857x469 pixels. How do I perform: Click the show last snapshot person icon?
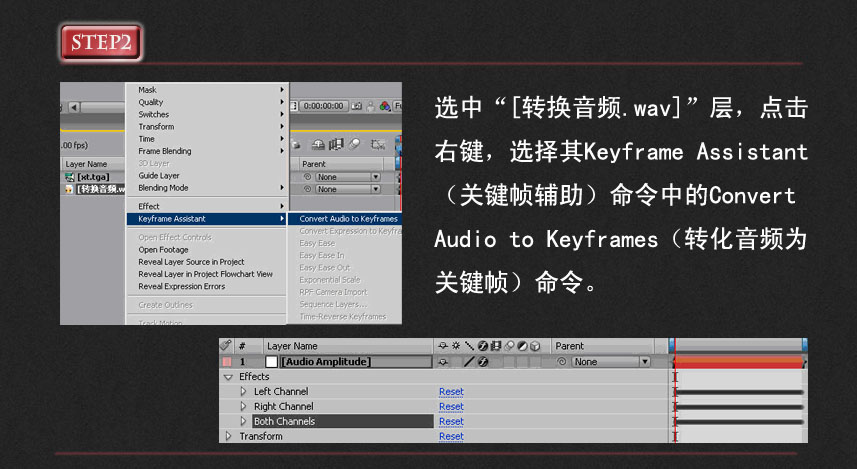[x=371, y=106]
